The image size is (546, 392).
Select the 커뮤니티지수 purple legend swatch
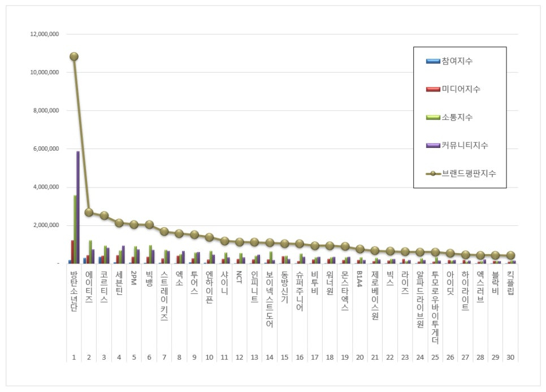[433, 146]
